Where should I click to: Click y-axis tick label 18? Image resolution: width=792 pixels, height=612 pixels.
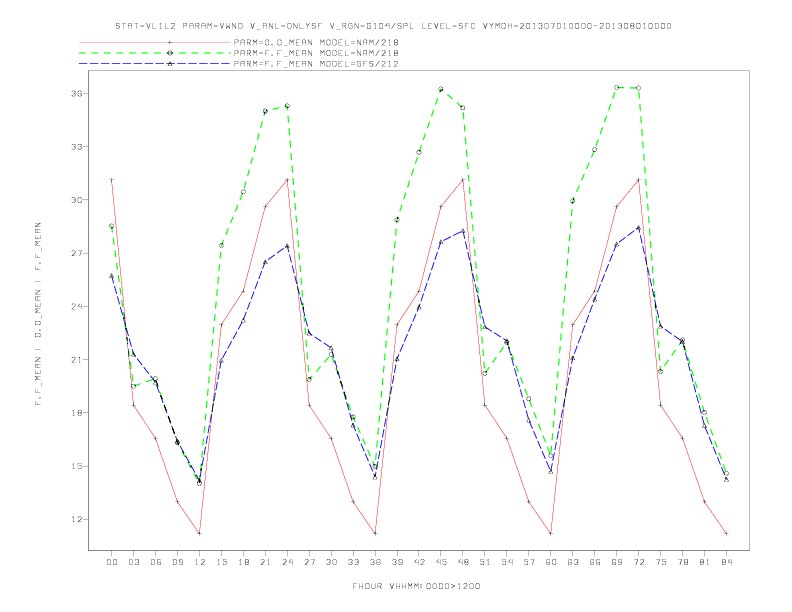[x=76, y=413]
